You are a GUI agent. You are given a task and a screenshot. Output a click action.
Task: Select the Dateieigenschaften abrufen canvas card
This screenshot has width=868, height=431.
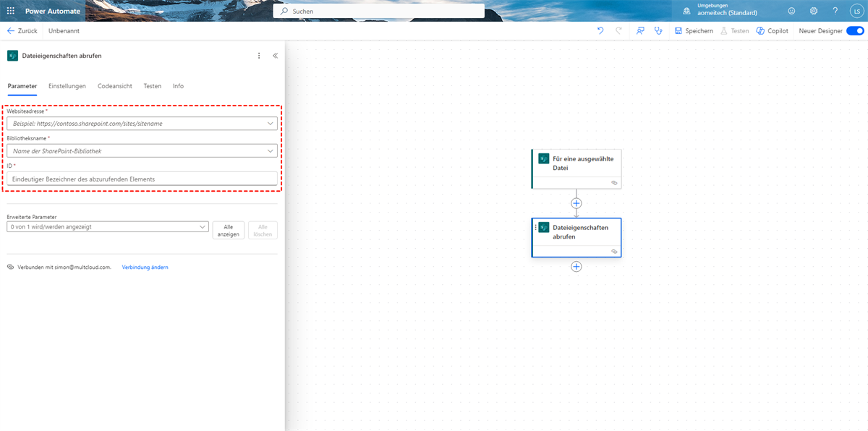(x=576, y=237)
